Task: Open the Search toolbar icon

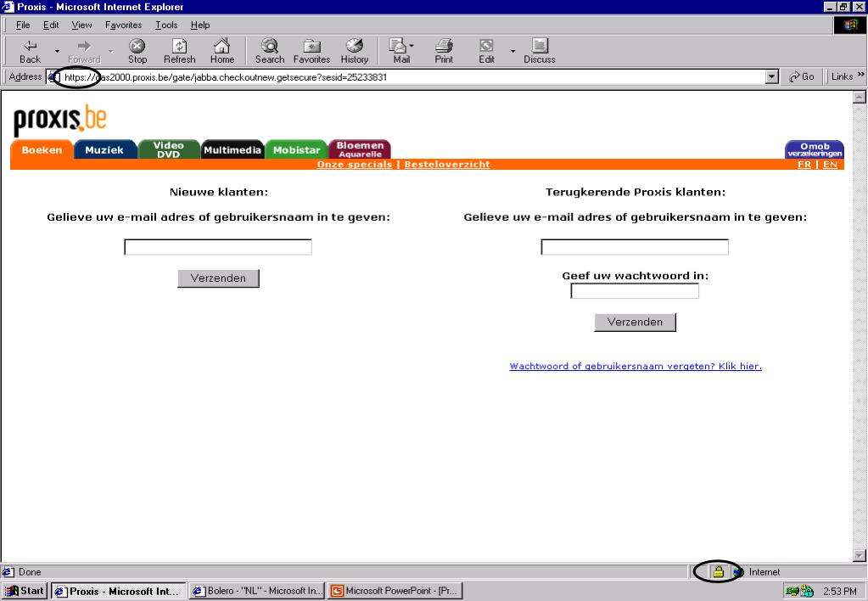Action: (x=270, y=51)
